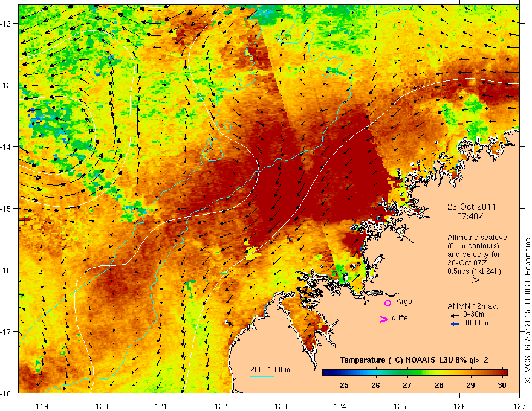
Task: Click longitude axis label 119
Action: point(42,407)
